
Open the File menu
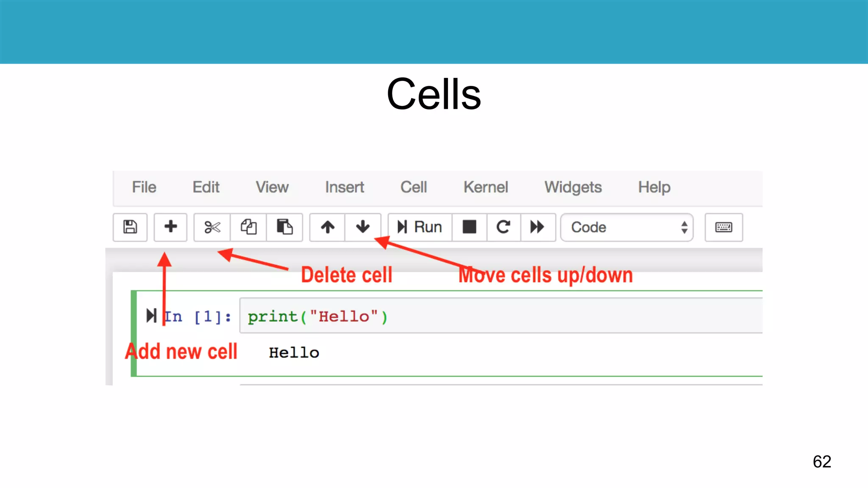[144, 187]
